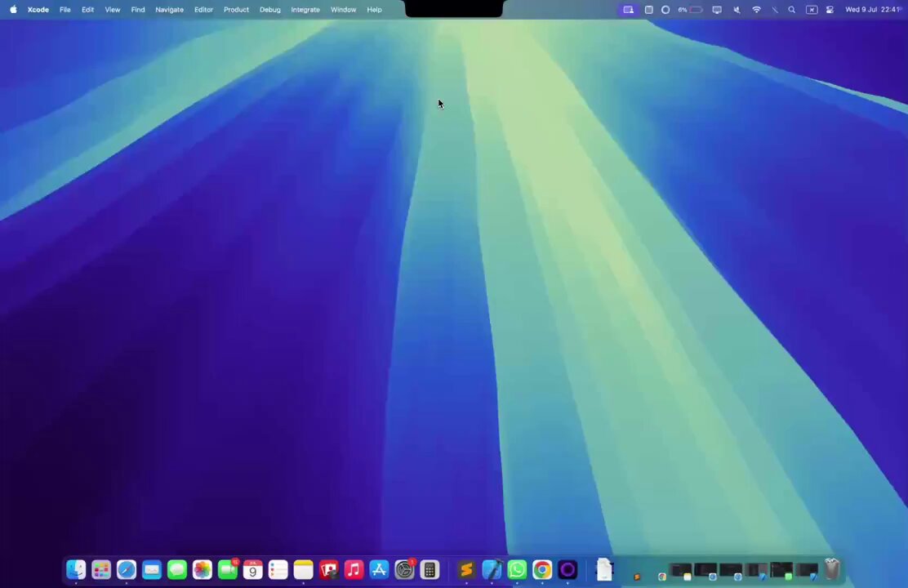Restore the minimized Notes window thumbnail
The width and height of the screenshot is (908, 588).
(x=682, y=571)
